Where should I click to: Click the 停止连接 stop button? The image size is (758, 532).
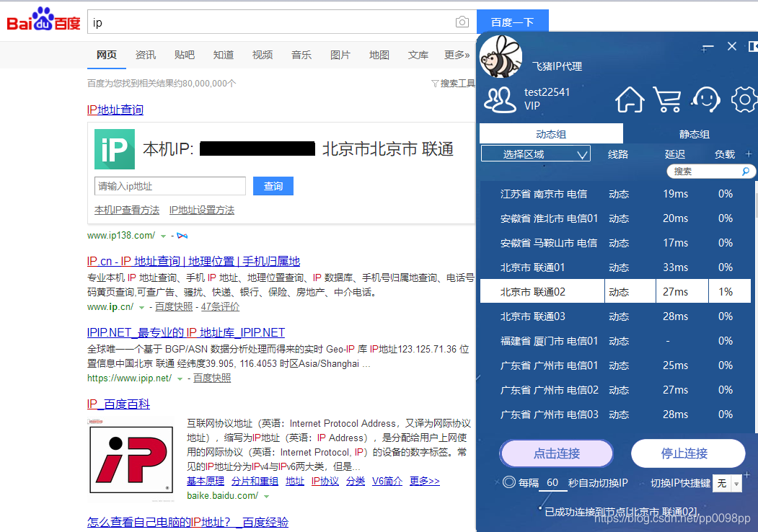coord(688,453)
